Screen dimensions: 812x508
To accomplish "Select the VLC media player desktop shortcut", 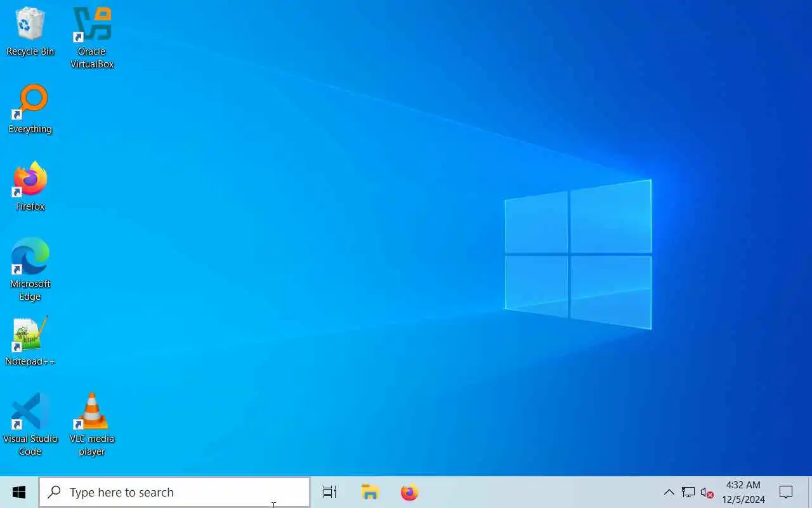I will coord(92,424).
